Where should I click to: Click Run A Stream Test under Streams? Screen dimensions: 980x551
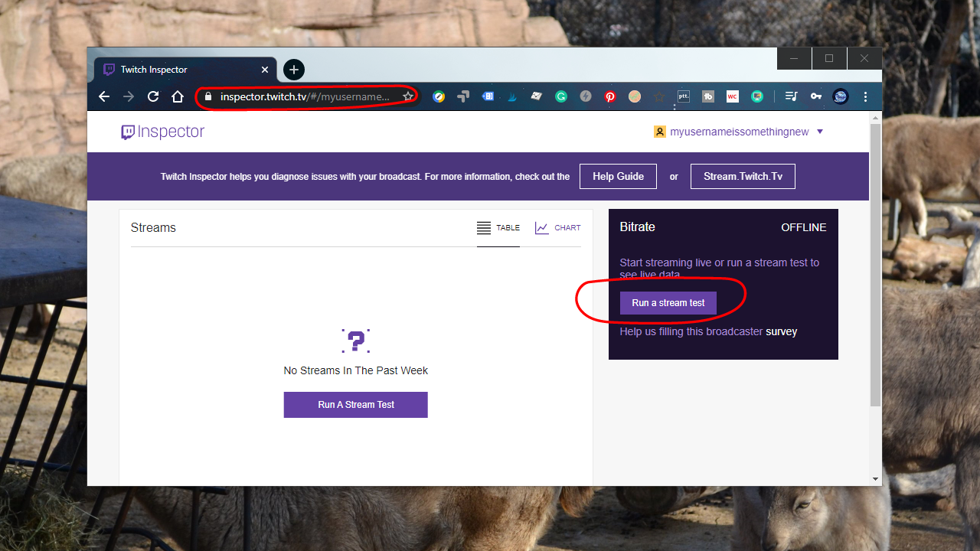pos(356,405)
